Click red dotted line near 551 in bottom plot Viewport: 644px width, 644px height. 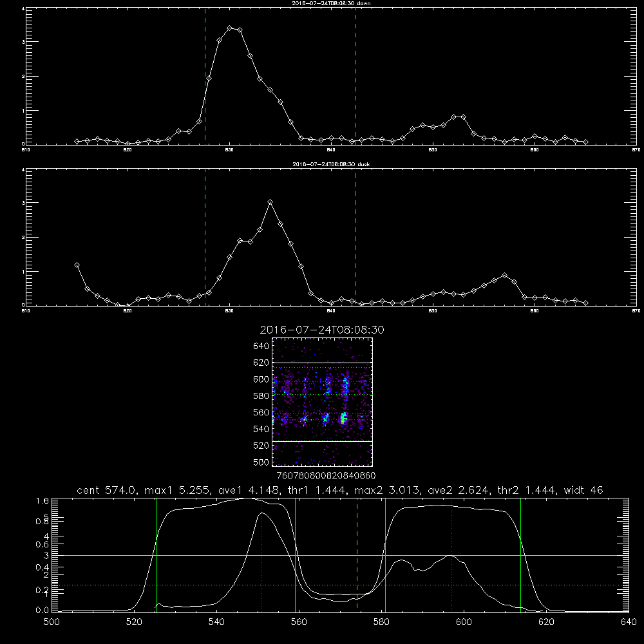tap(262, 554)
